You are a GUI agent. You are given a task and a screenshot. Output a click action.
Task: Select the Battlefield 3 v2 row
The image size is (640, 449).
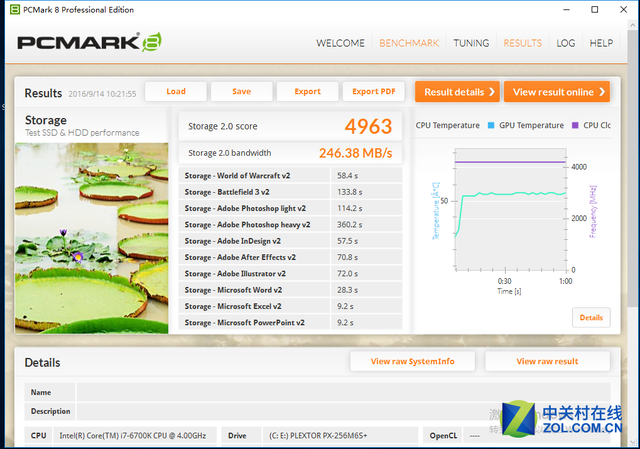pyautogui.click(x=290, y=192)
